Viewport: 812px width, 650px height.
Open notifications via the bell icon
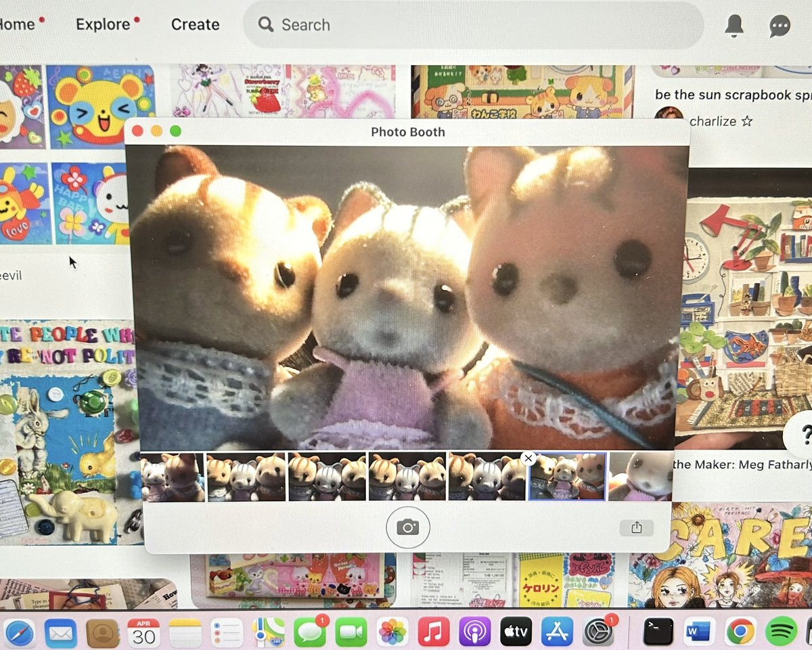click(734, 25)
